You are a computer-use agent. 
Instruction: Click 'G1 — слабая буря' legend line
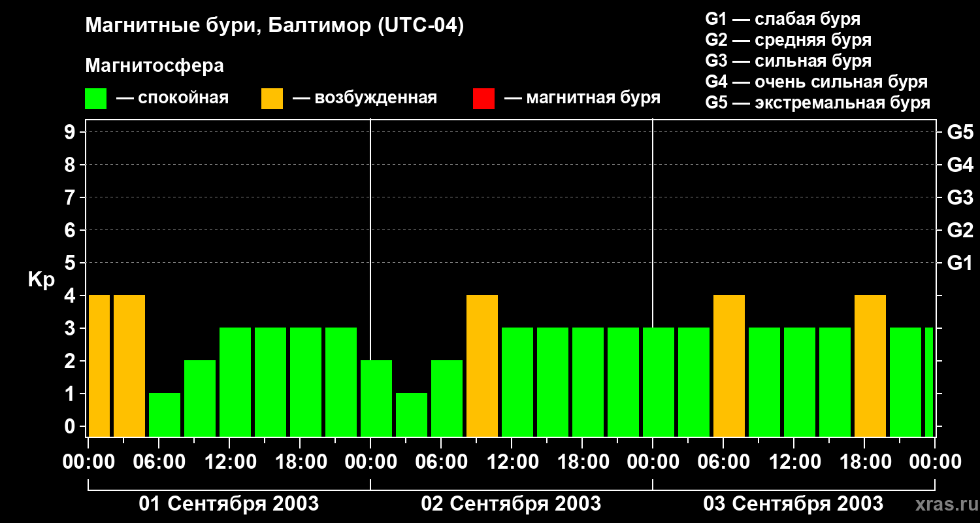coord(783,18)
